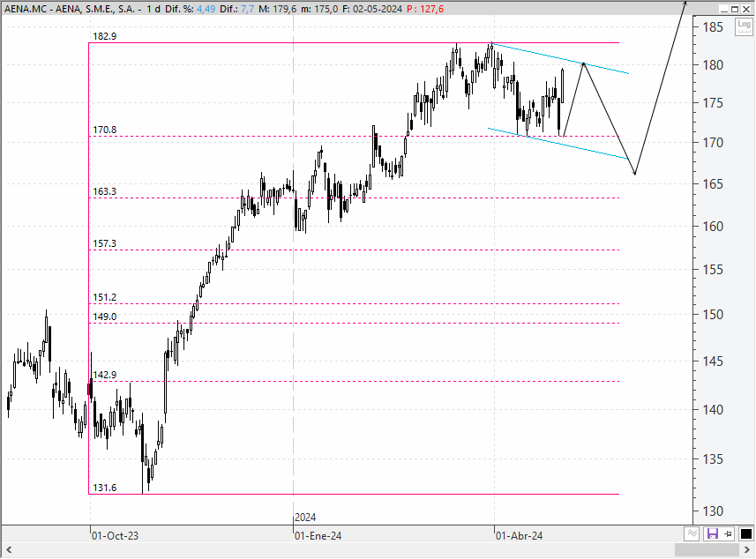The height and width of the screenshot is (559, 756).
Task: Click the 165 price axis label
Action: 713,184
